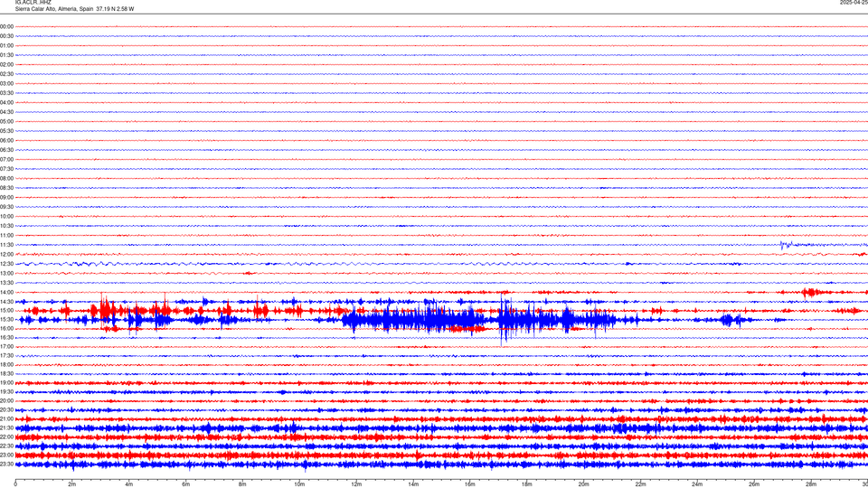Select the 18:00 trace time label
The width and height of the screenshot is (868, 488).
(x=6, y=364)
